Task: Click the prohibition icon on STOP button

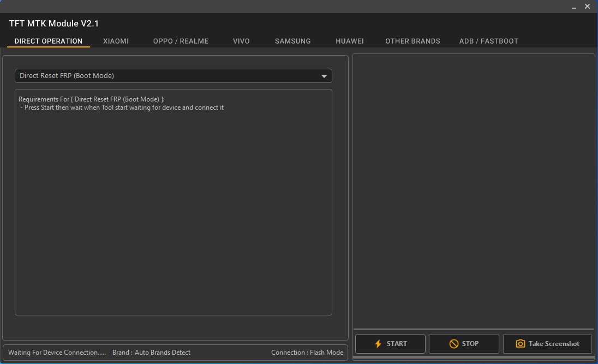Action: 453,343
